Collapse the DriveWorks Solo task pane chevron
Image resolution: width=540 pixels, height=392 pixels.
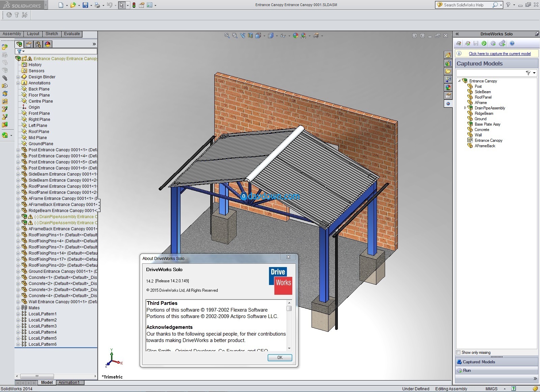pyautogui.click(x=457, y=34)
